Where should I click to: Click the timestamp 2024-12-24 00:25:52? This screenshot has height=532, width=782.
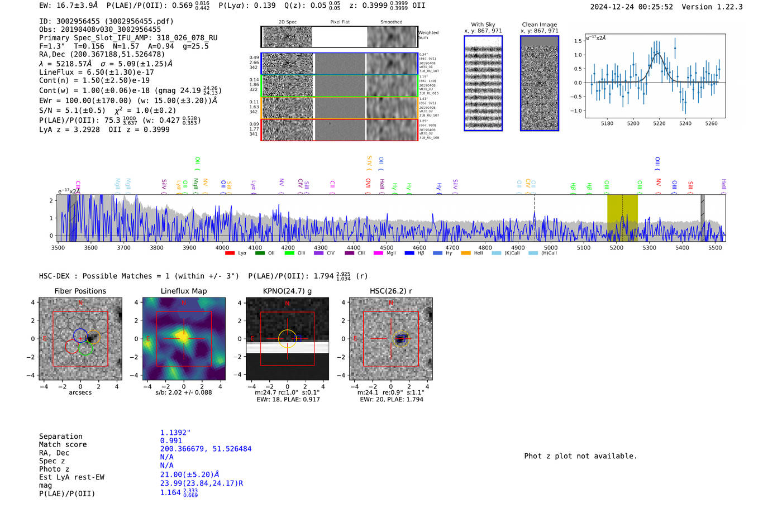coord(632,7)
